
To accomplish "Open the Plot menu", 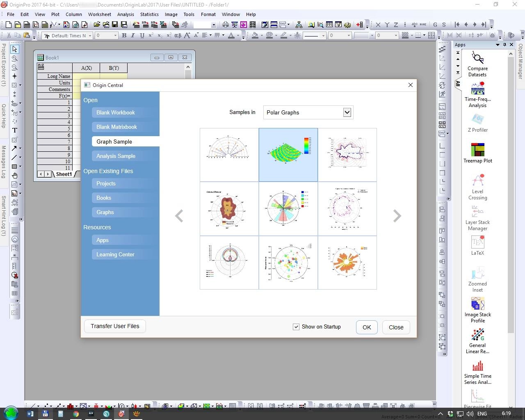I will [x=55, y=14].
